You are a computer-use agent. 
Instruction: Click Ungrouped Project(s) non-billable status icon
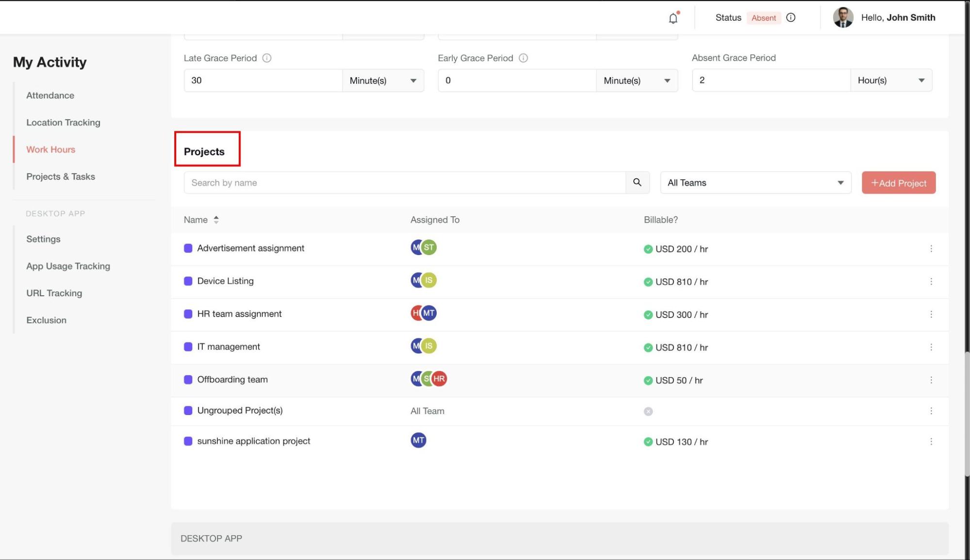(x=648, y=411)
